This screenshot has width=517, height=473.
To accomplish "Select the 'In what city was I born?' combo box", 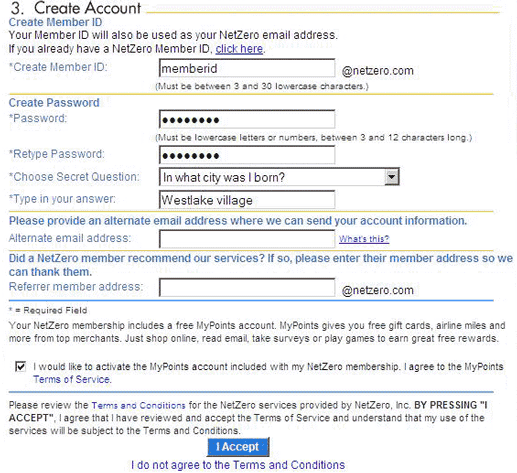I will click(279, 177).
